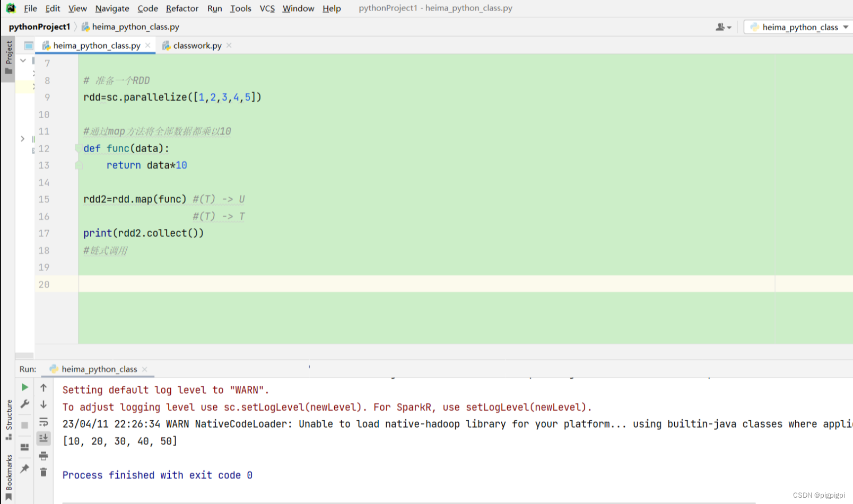853x504 pixels.
Task: Expand the collapsed project tree node chevron
Action: 22,139
